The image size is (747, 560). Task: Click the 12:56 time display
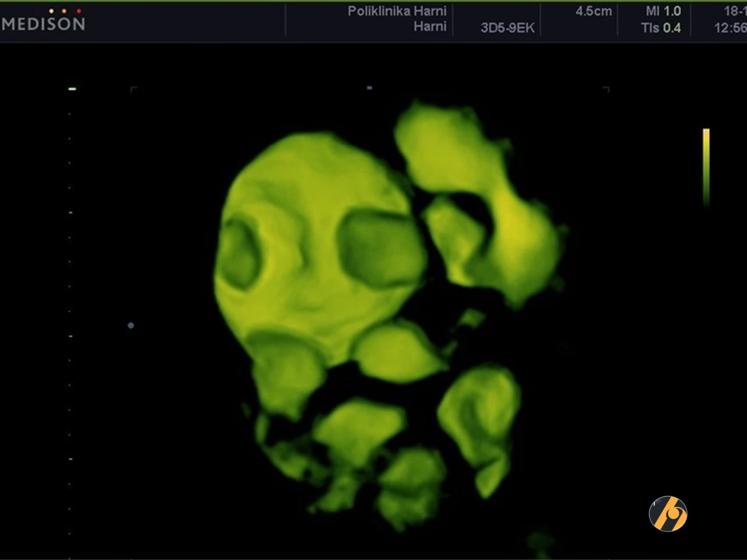pos(730,28)
